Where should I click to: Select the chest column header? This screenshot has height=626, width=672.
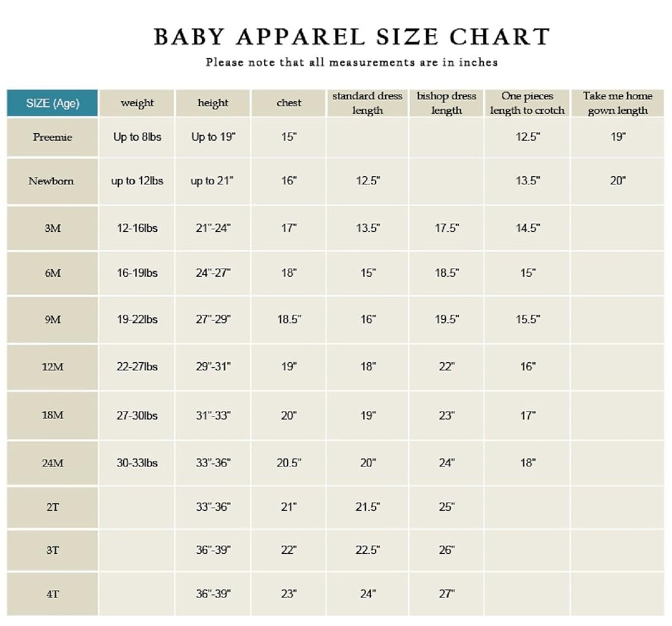click(288, 103)
